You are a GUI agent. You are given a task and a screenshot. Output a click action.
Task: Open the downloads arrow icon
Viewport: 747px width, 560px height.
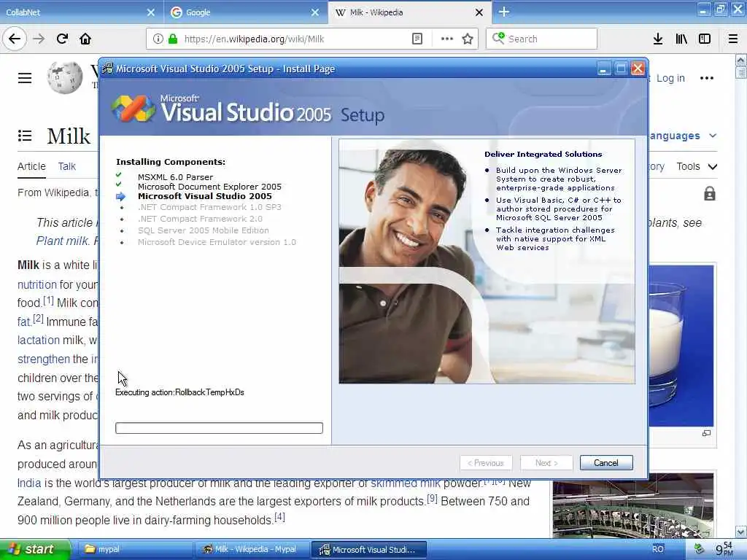tap(658, 39)
